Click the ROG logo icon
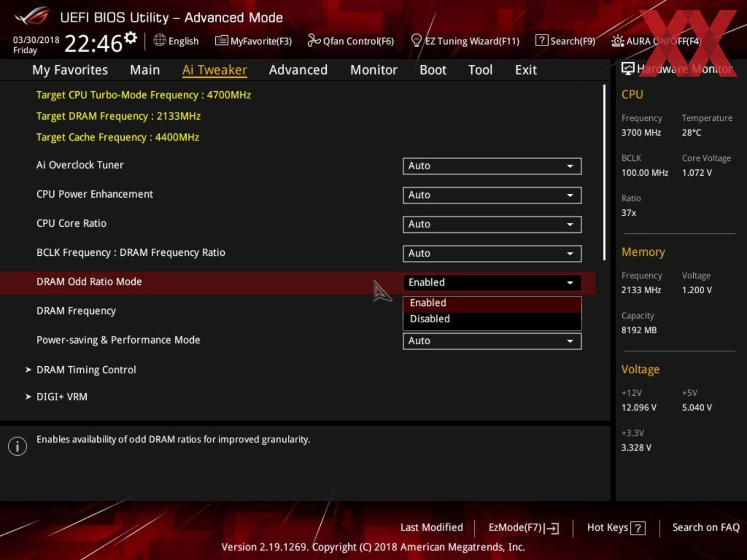 click(32, 16)
